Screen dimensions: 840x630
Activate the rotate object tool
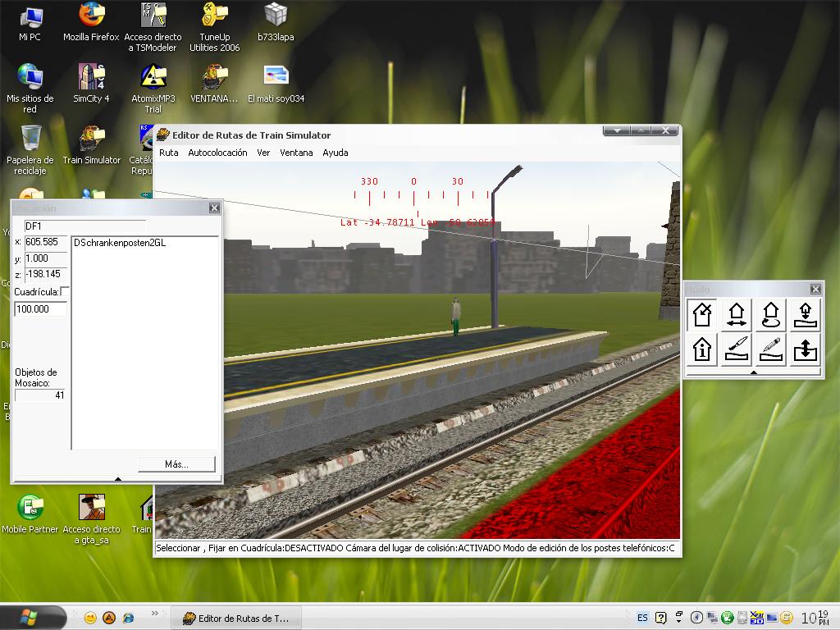point(771,314)
